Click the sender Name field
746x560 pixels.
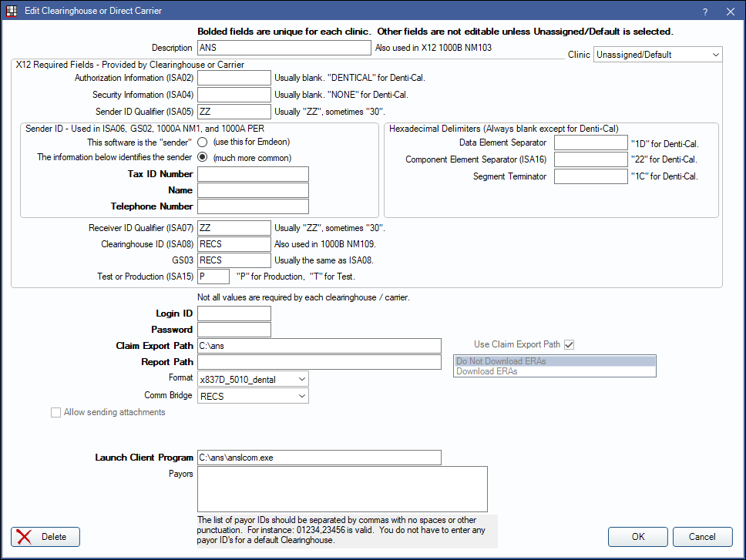tap(253, 190)
